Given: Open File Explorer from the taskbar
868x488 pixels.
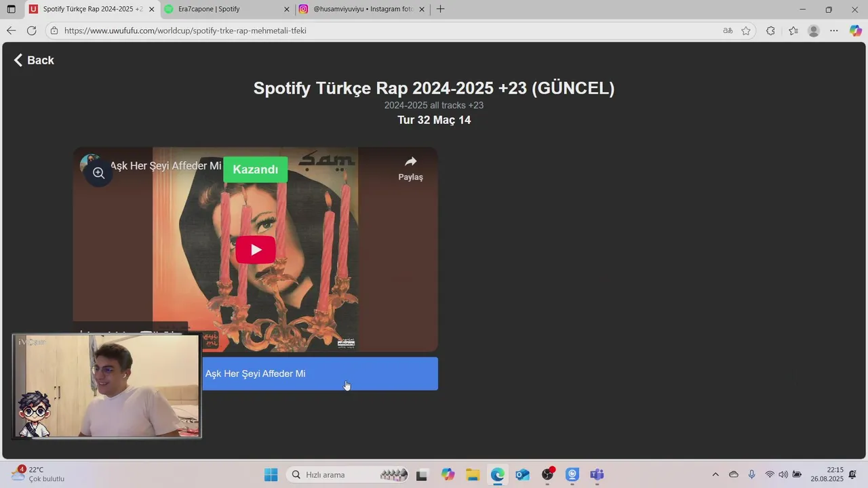Looking at the screenshot, I should click(473, 474).
